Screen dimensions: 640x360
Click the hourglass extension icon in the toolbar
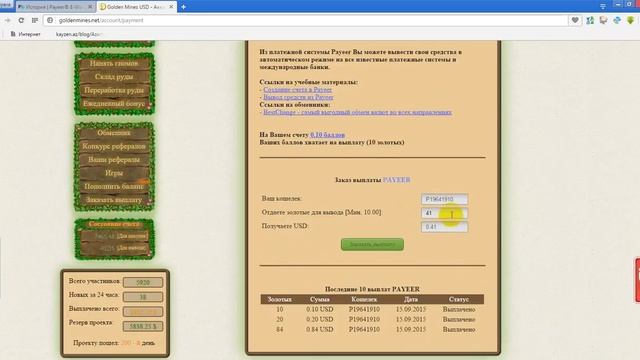pyautogui.click(x=590, y=20)
